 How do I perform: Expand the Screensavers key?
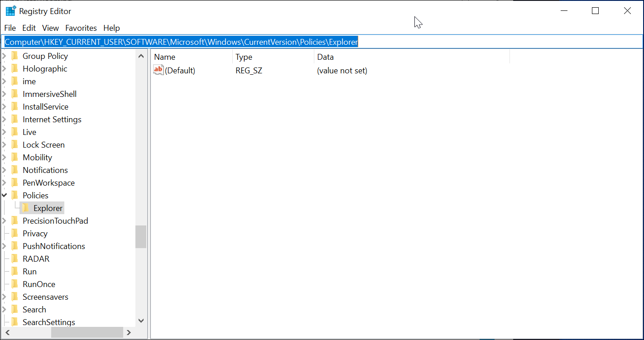(5, 297)
